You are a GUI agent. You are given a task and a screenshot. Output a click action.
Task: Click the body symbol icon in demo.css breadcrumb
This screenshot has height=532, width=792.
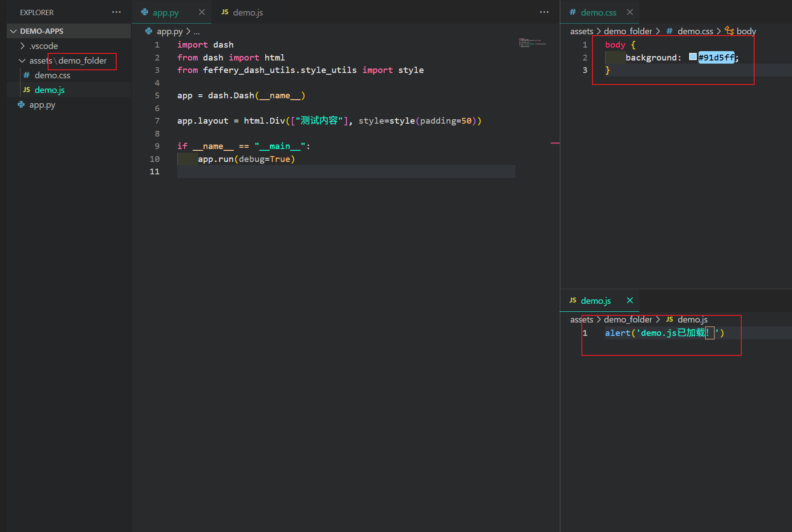[x=729, y=31]
